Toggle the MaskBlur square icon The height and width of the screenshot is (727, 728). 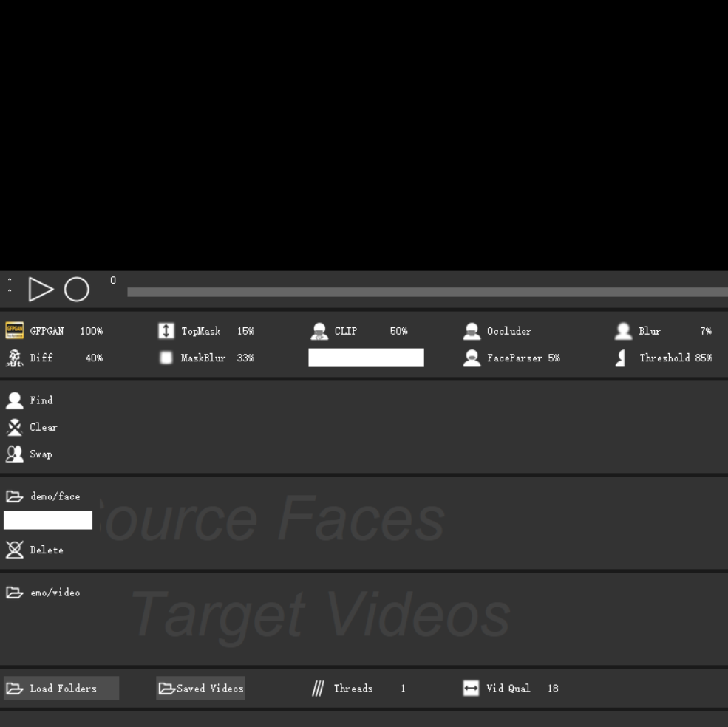166,358
